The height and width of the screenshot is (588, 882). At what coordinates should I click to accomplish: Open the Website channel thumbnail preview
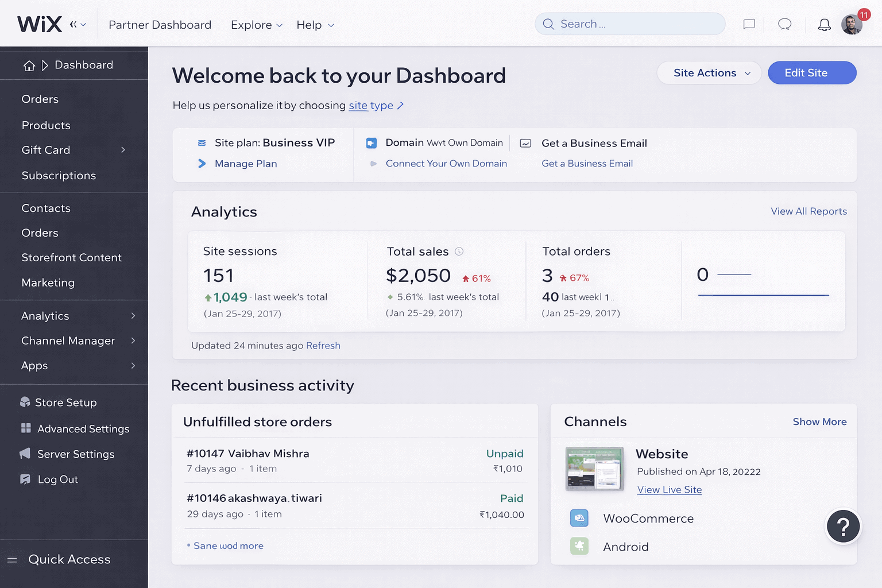point(594,469)
